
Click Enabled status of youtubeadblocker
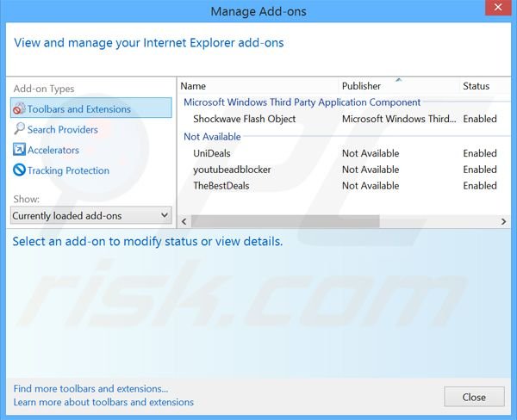point(480,170)
